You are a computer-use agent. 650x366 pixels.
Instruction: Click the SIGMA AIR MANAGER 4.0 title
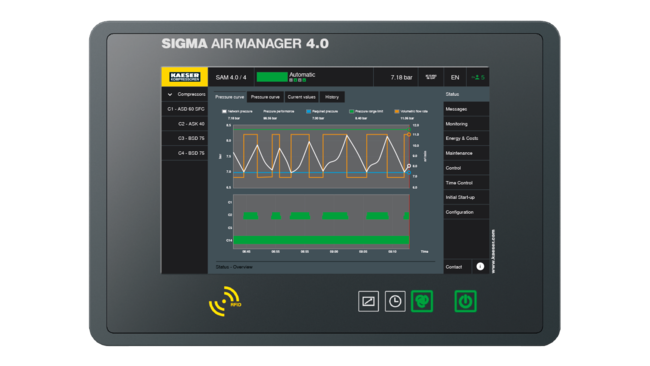click(245, 44)
